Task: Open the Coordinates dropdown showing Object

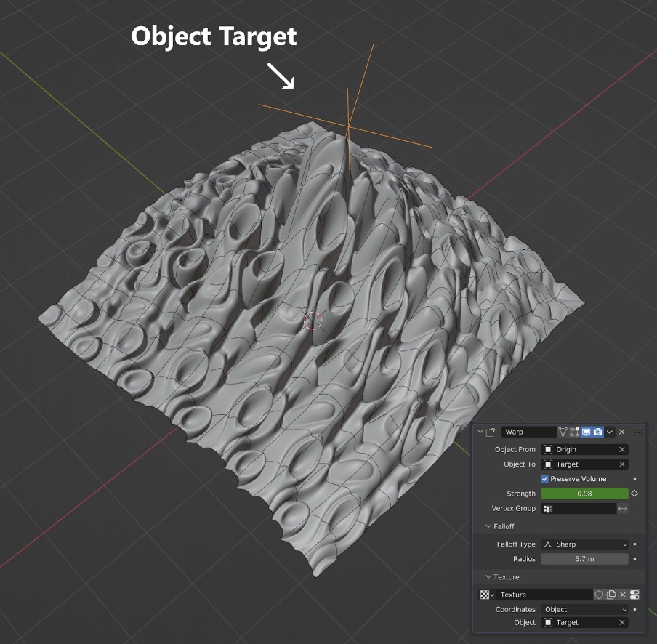Action: coord(585,609)
